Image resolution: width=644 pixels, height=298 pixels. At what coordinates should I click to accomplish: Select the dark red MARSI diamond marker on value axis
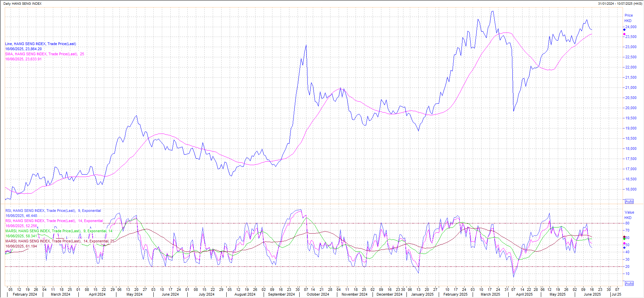point(624,237)
